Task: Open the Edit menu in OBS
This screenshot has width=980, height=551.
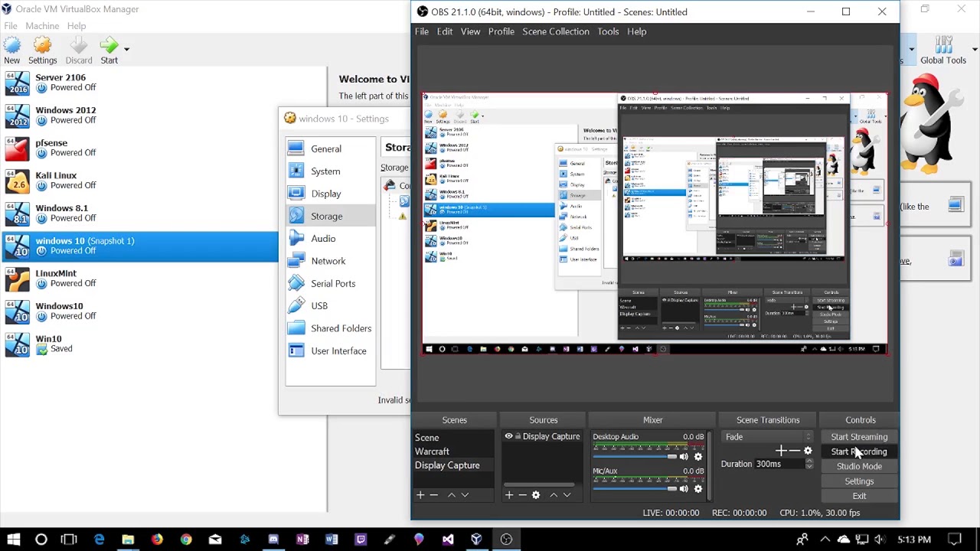Action: pyautogui.click(x=445, y=31)
